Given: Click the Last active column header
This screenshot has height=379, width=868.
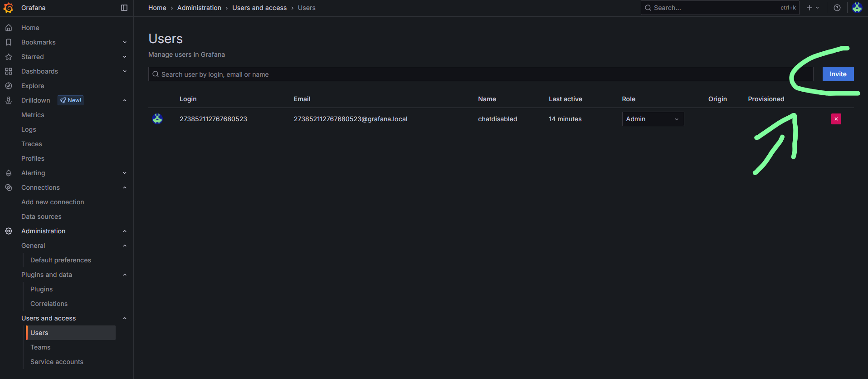Looking at the screenshot, I should coord(566,99).
